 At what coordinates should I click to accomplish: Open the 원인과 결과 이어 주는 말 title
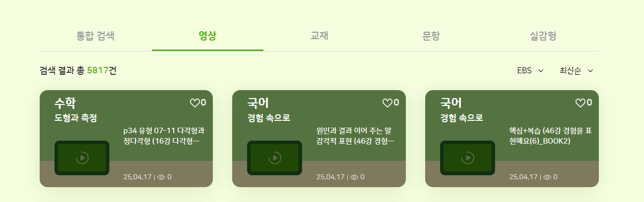click(356, 136)
